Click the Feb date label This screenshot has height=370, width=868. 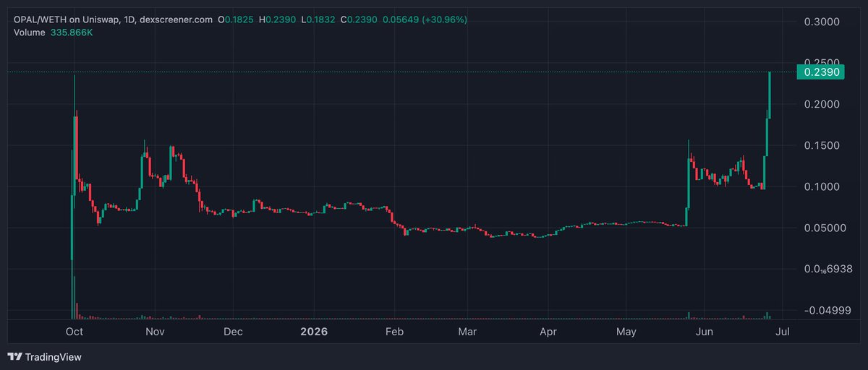click(x=394, y=332)
